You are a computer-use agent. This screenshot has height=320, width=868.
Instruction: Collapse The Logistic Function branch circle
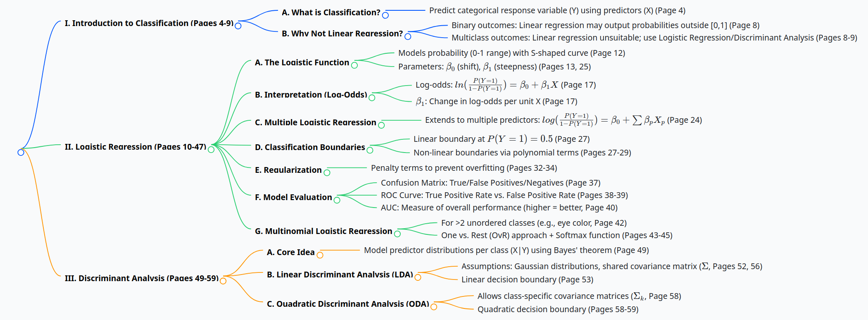tap(354, 65)
